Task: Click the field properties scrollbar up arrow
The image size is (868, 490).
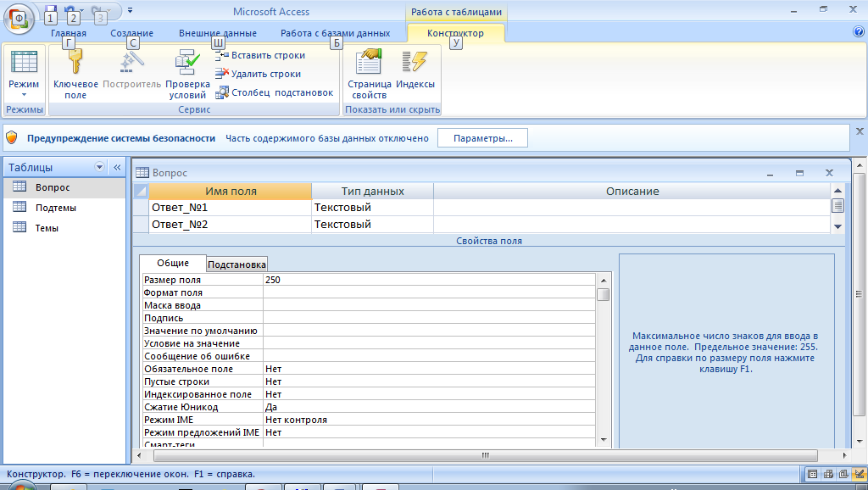Action: [604, 280]
